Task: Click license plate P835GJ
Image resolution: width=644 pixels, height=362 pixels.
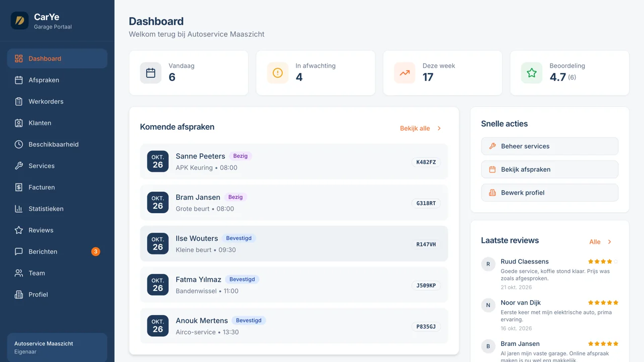Action: coord(426,326)
